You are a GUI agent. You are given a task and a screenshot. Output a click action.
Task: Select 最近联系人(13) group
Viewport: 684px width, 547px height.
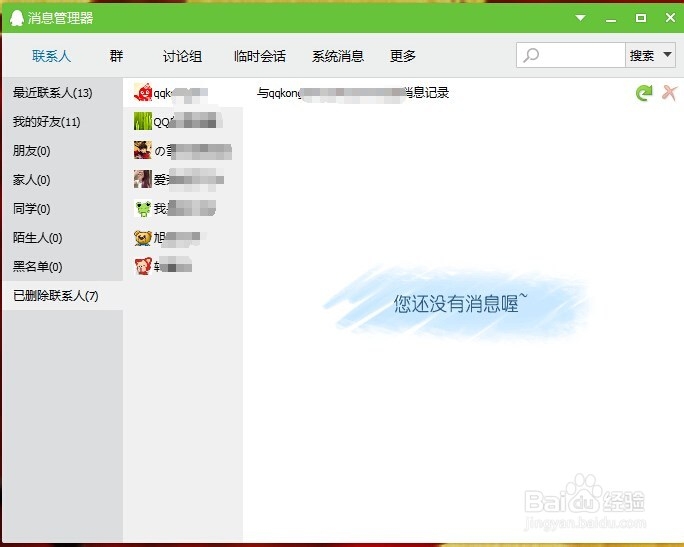tap(62, 92)
